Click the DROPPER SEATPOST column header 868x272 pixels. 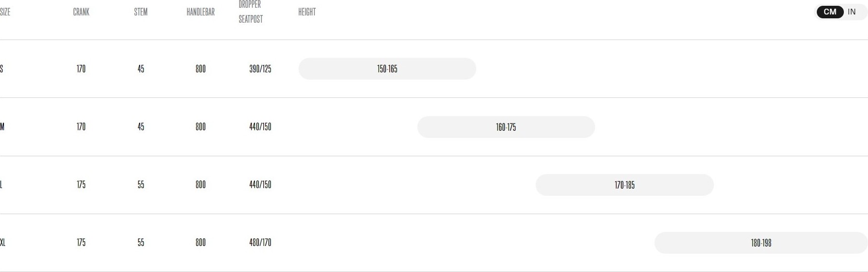[x=251, y=12]
